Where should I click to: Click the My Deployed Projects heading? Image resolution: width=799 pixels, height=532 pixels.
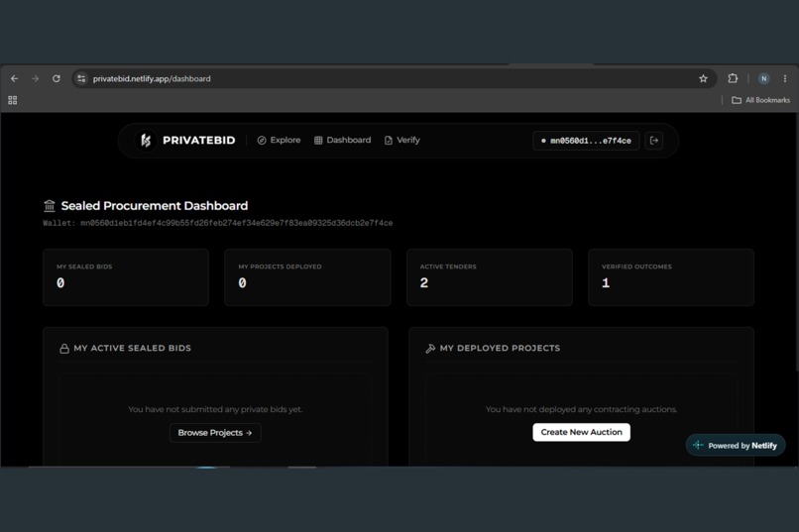tap(500, 348)
